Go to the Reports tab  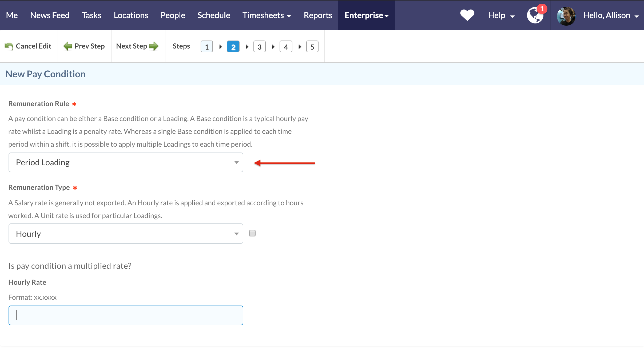pyautogui.click(x=318, y=15)
